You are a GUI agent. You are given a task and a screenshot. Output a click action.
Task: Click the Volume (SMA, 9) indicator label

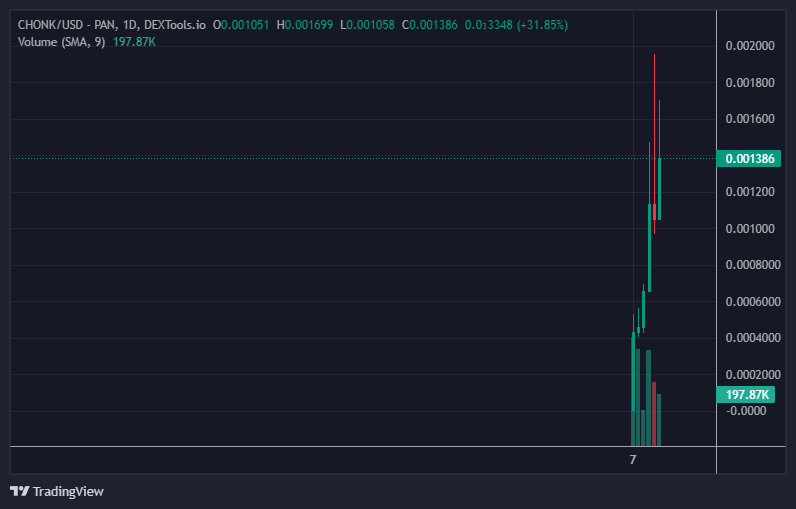pos(61,42)
